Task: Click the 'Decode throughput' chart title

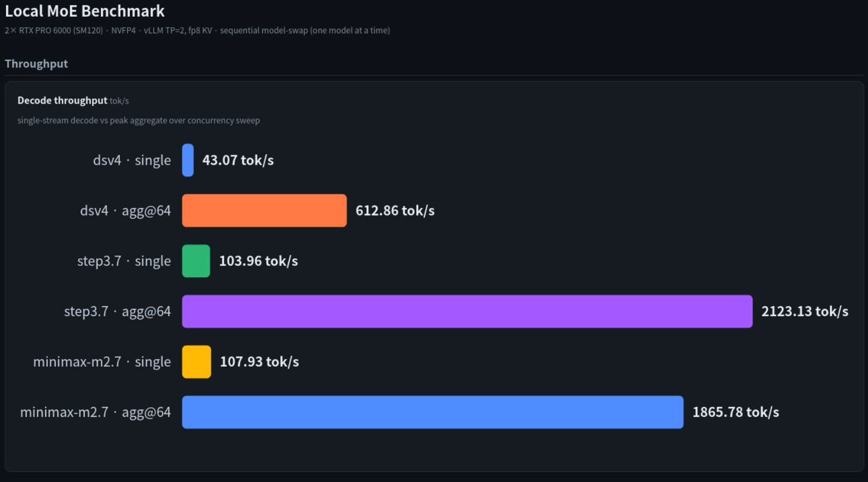Action: (62, 101)
